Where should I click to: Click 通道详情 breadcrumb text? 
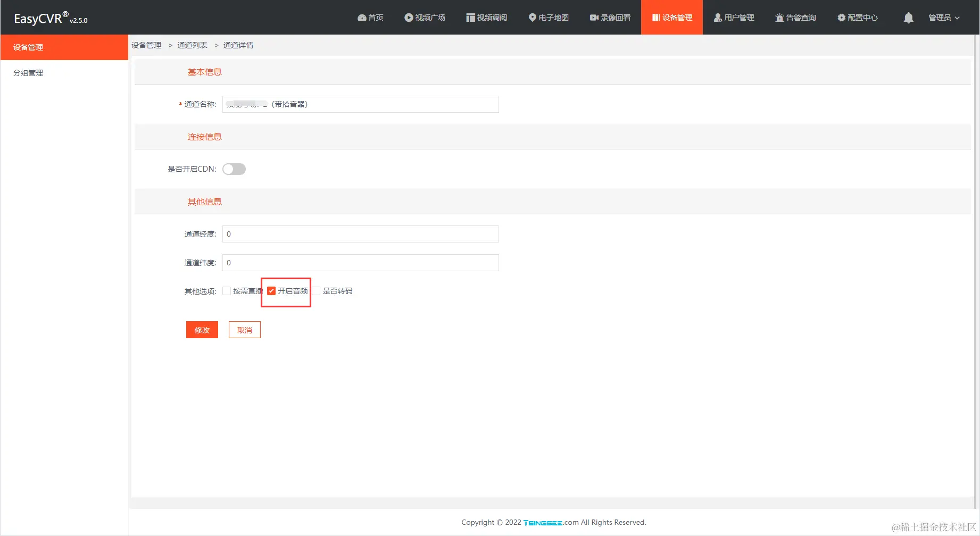238,45
